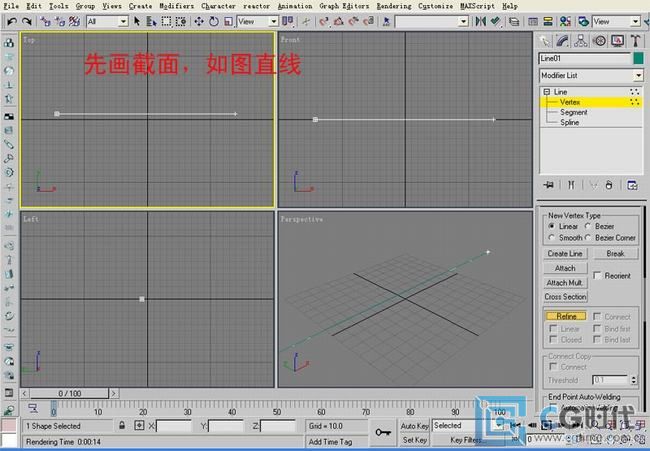The height and width of the screenshot is (451, 650).
Task: Click the Create Line button
Action: point(565,253)
